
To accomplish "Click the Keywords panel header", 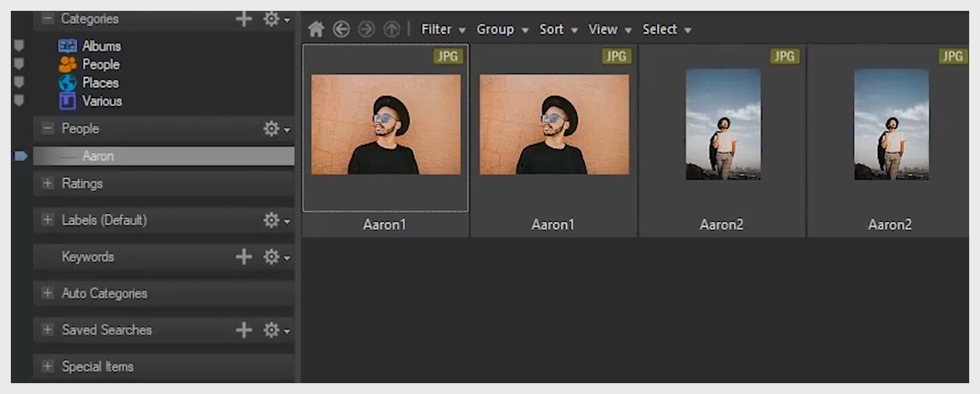I will [x=164, y=257].
